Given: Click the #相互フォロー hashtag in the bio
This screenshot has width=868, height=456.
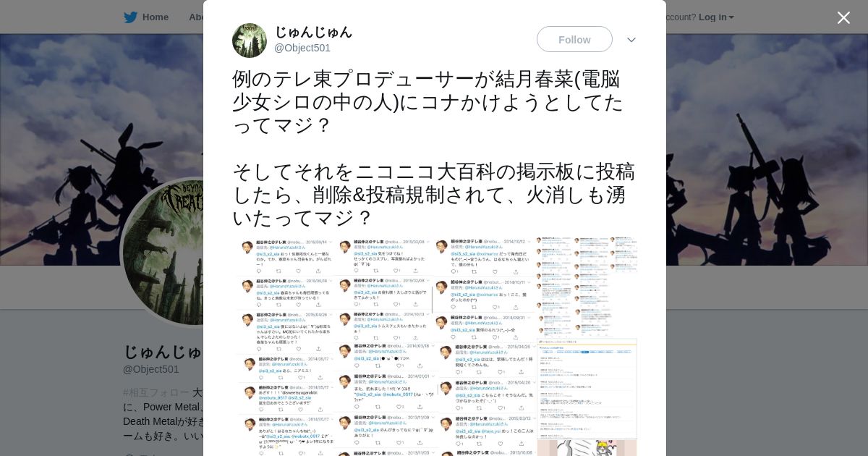Looking at the screenshot, I should pos(156,392).
